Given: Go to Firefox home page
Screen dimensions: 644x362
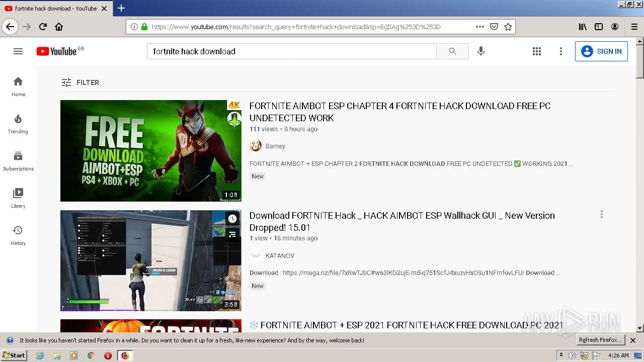Looking at the screenshot, I should point(59,27).
